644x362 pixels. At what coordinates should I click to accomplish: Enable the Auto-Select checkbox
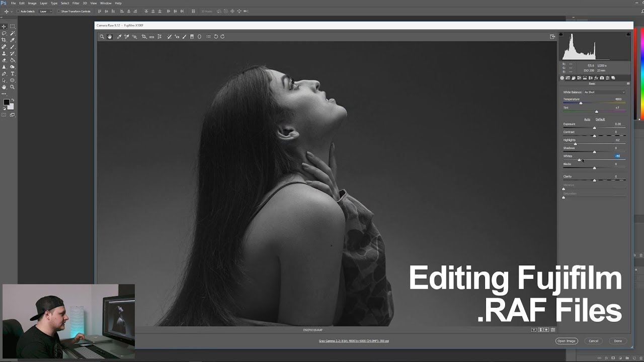pos(18,11)
